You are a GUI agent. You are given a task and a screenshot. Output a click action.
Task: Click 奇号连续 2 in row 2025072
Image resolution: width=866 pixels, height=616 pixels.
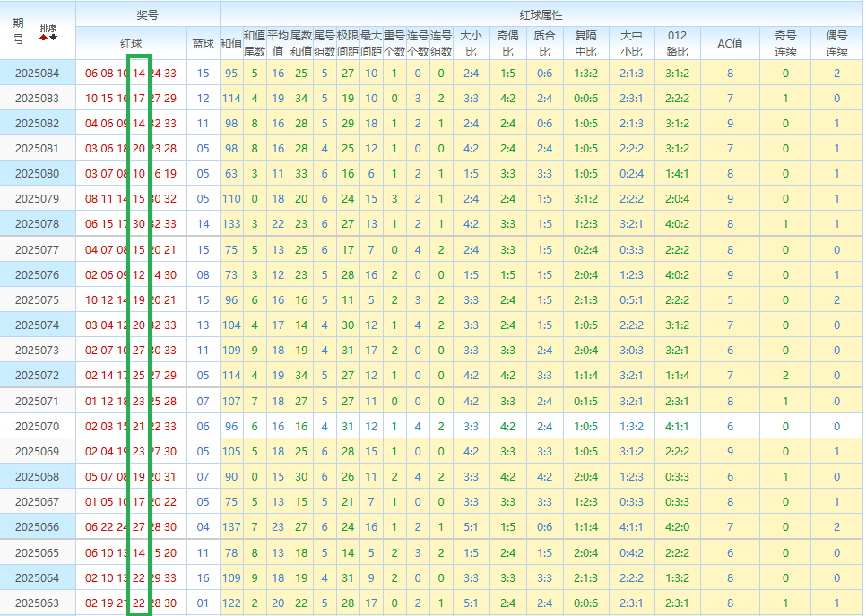point(785,375)
